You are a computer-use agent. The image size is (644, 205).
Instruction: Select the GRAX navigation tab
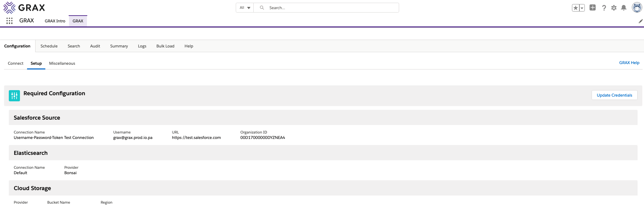[x=78, y=21]
